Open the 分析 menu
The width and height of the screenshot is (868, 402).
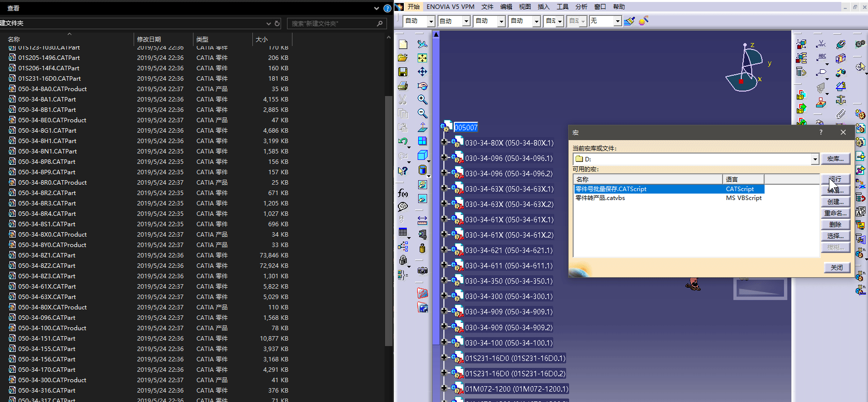581,7
